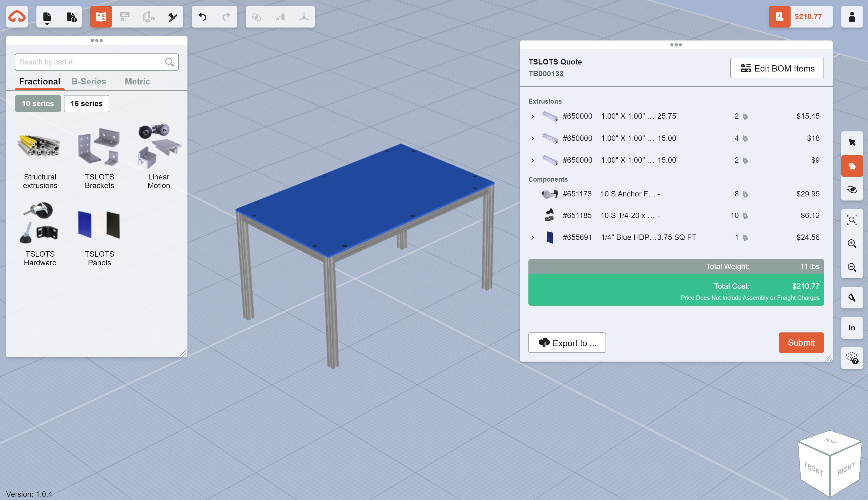
Task: Toggle units with the in button
Action: click(x=852, y=328)
